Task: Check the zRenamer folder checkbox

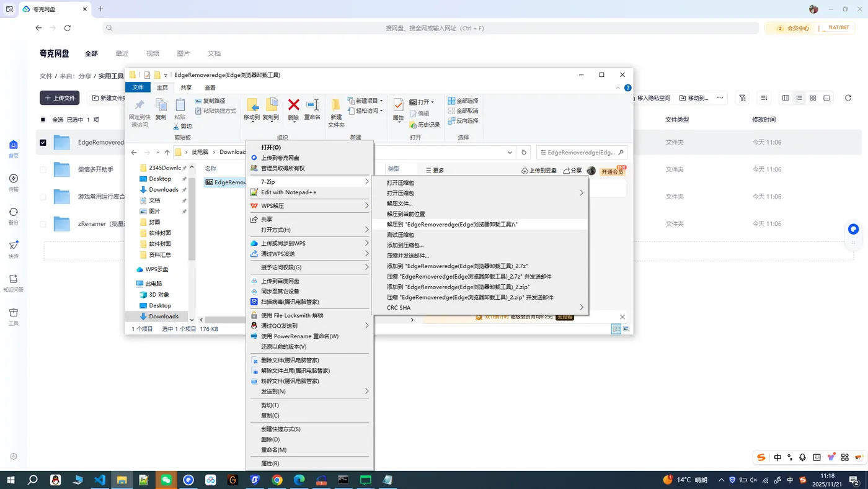Action: 43,224
